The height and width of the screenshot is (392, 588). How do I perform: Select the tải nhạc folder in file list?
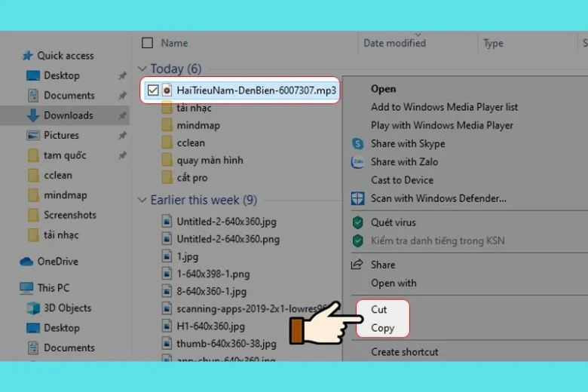click(x=194, y=108)
